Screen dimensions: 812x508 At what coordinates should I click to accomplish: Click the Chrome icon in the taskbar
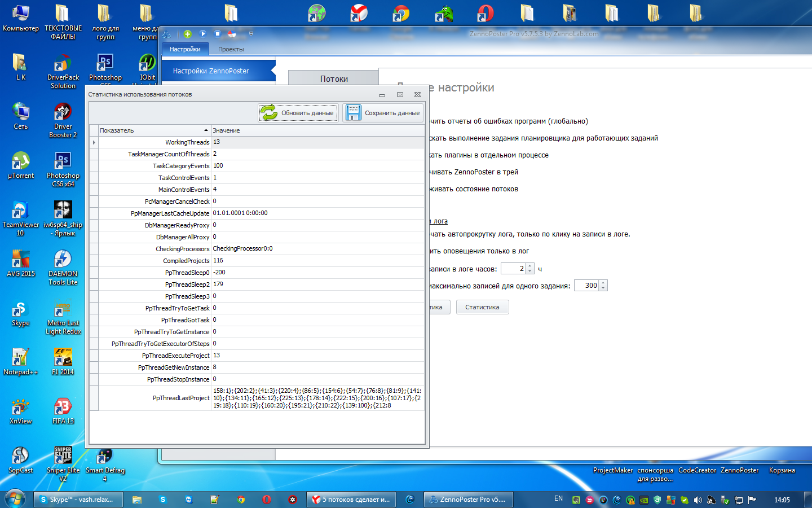[x=241, y=500]
